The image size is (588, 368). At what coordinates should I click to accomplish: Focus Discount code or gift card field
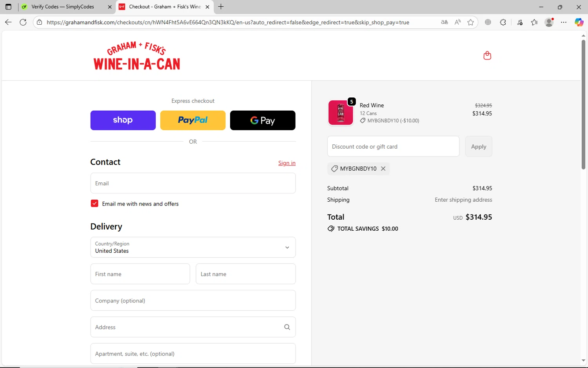click(x=393, y=146)
